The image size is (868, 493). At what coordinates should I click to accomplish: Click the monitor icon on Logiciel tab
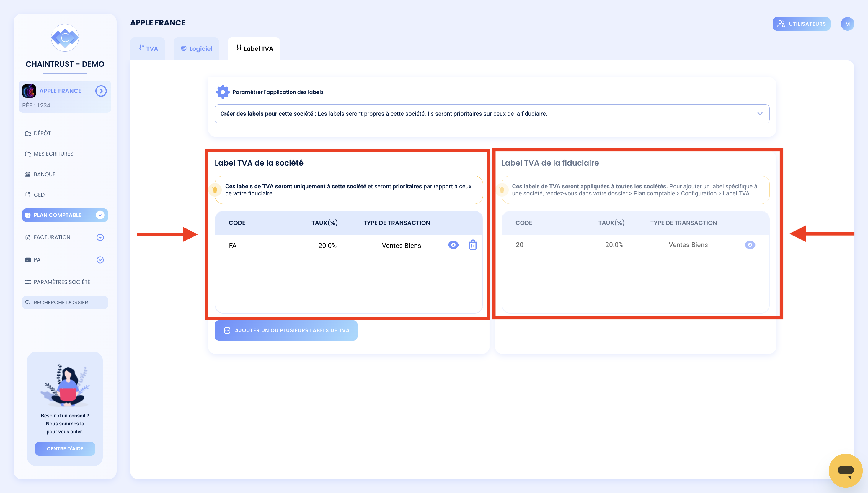(x=183, y=48)
